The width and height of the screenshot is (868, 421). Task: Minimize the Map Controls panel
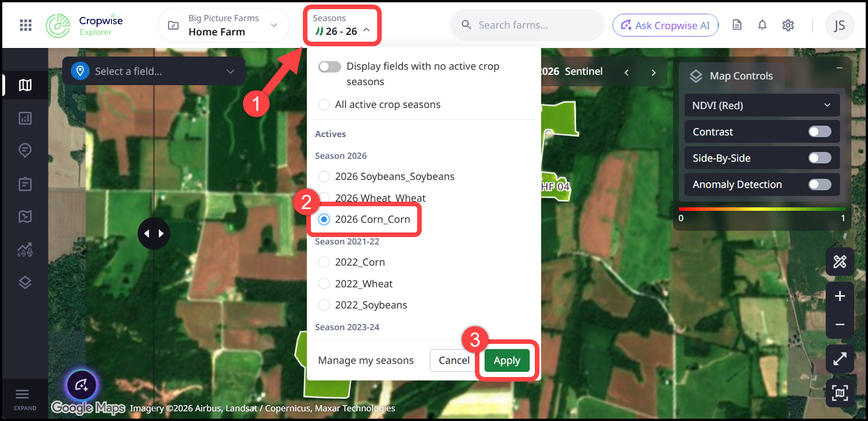[x=839, y=68]
